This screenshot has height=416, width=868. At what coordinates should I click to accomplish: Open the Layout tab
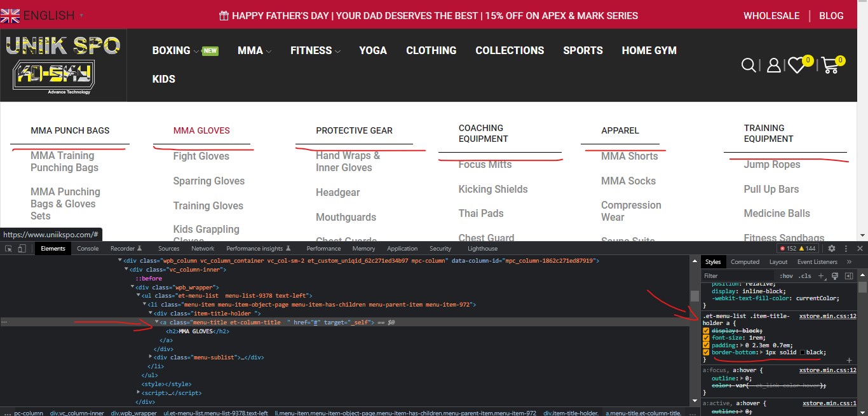coord(778,261)
